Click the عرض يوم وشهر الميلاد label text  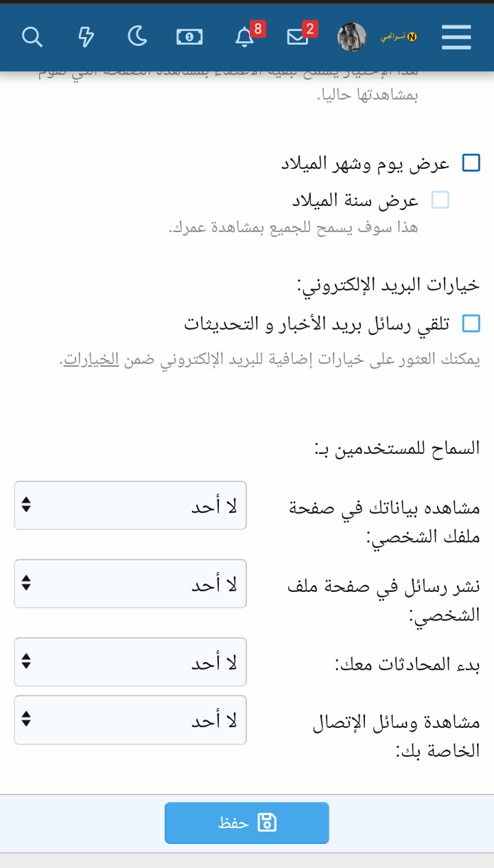tap(366, 163)
